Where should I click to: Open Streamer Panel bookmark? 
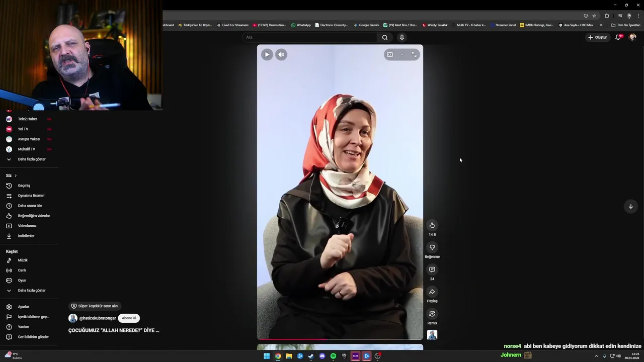(503, 25)
